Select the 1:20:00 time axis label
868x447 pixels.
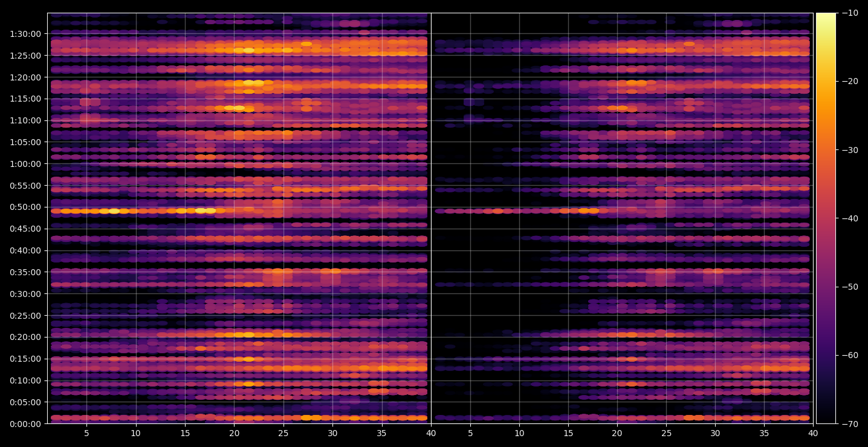tap(25, 77)
